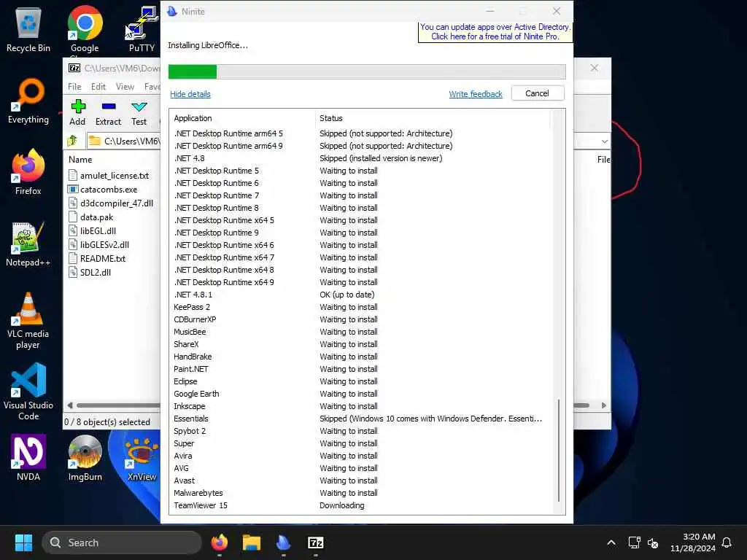Open the Notepad++ desktop shortcut

28,244
